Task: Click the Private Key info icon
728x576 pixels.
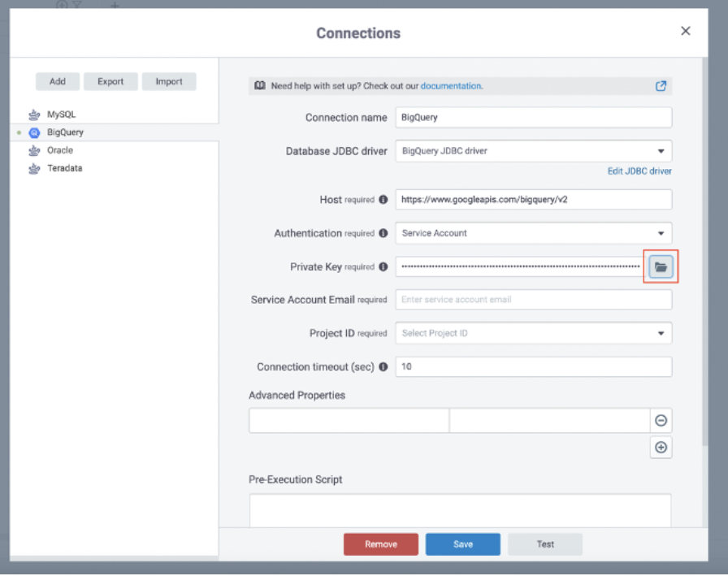Action: [383, 267]
